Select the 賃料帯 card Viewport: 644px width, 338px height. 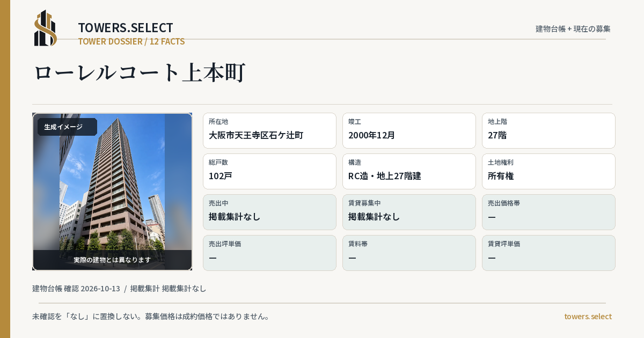(409, 253)
